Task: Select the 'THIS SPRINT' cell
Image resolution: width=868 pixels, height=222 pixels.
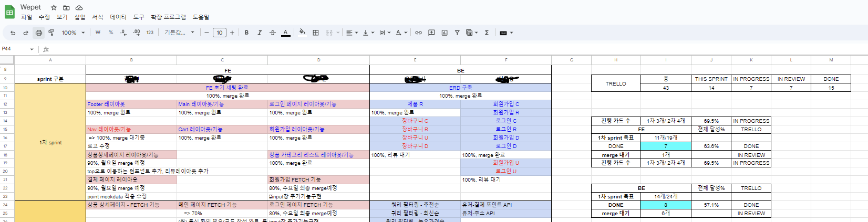Action: (x=711, y=79)
